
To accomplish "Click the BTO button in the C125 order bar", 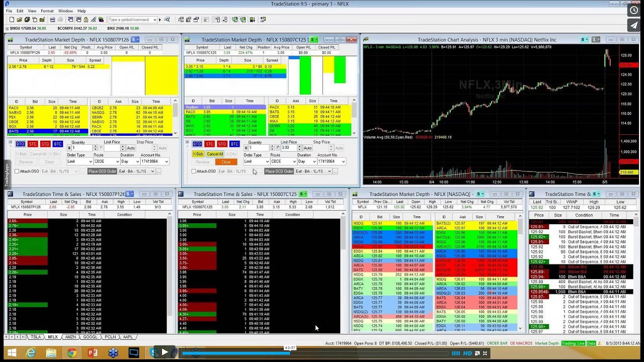I will tap(197, 144).
